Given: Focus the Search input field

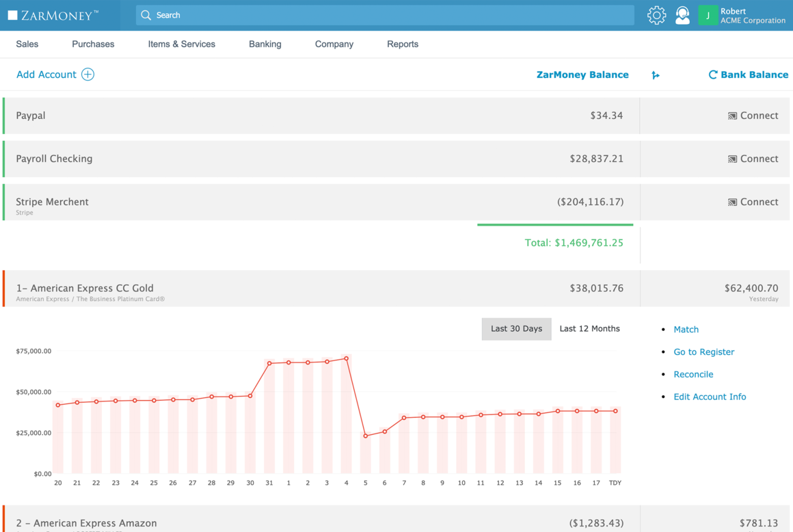Looking at the screenshot, I should click(x=385, y=15).
